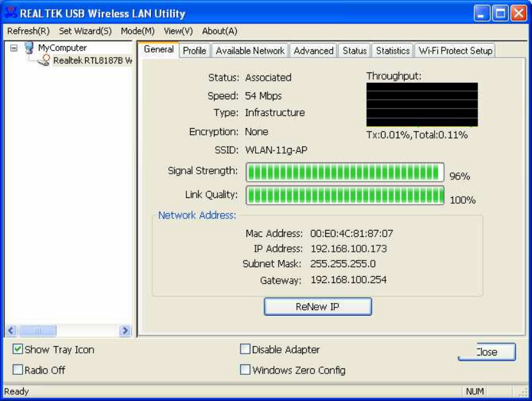Select the MyComputer icon in tree
This screenshot has height=401, width=532.
point(29,48)
